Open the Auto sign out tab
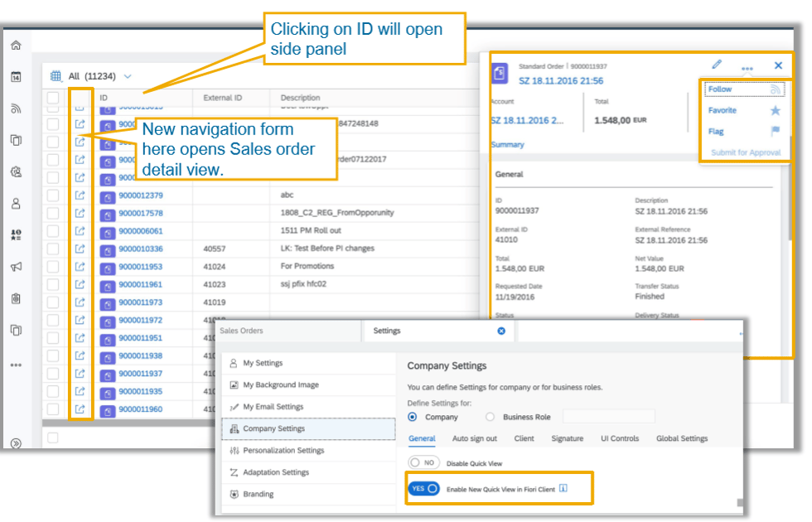The width and height of the screenshot is (812, 522). click(474, 438)
